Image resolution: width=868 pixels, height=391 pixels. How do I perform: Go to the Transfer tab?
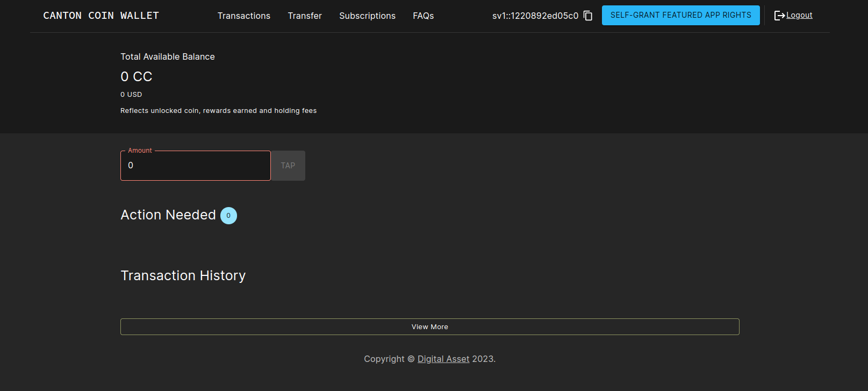pos(304,16)
